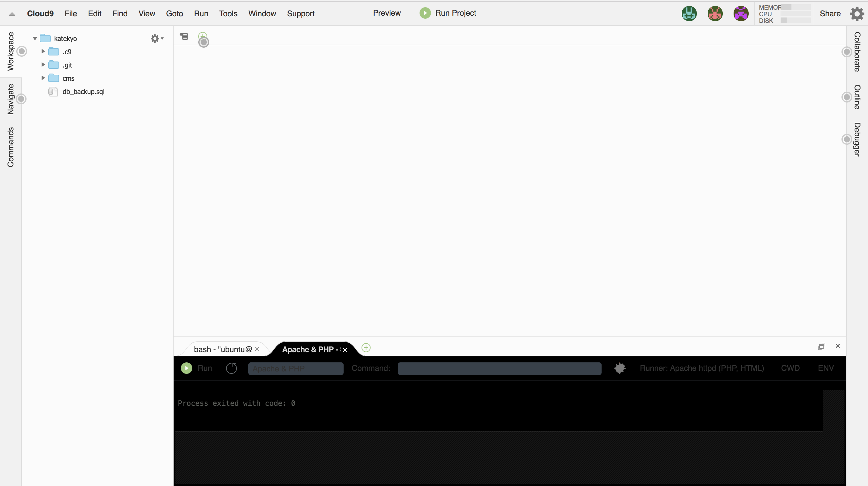Open the View menu
The image size is (868, 486).
(146, 14)
